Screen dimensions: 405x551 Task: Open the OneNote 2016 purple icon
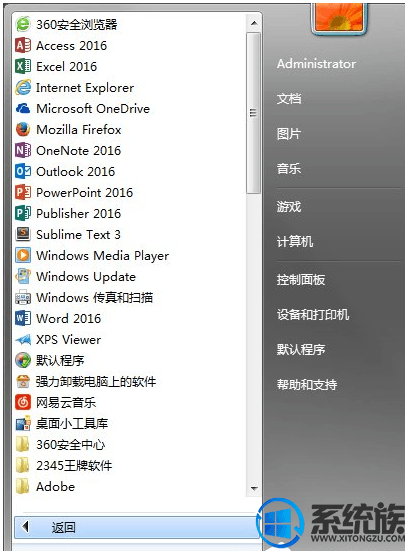tap(23, 150)
